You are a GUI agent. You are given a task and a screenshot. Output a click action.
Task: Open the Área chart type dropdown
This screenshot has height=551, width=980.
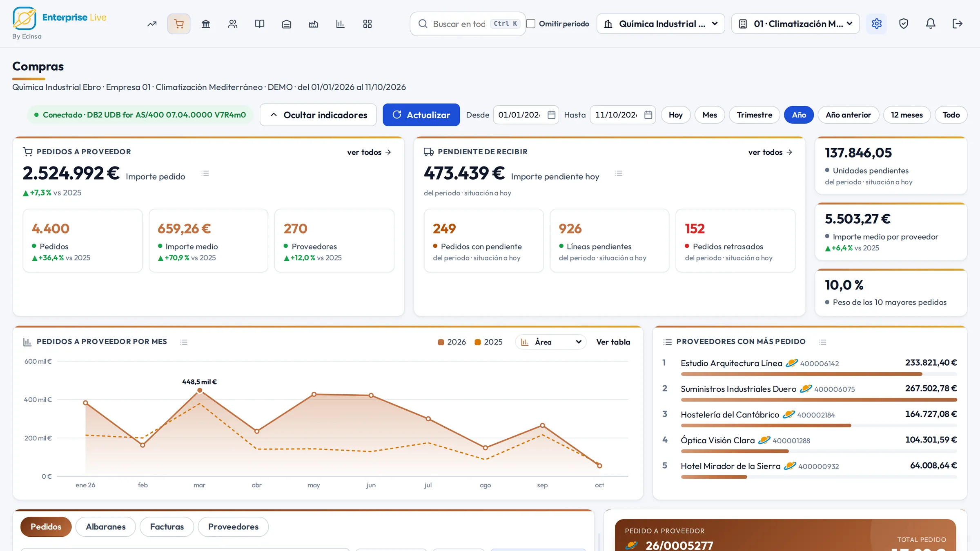(x=551, y=342)
